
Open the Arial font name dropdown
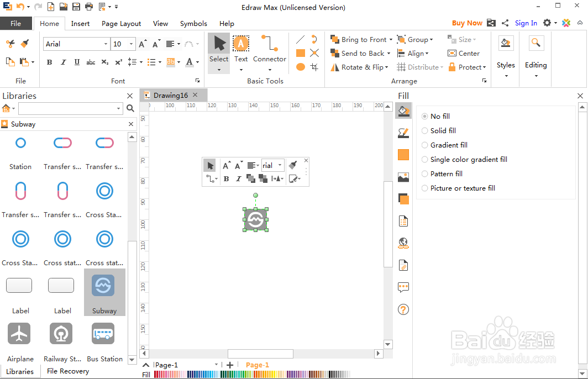point(106,44)
